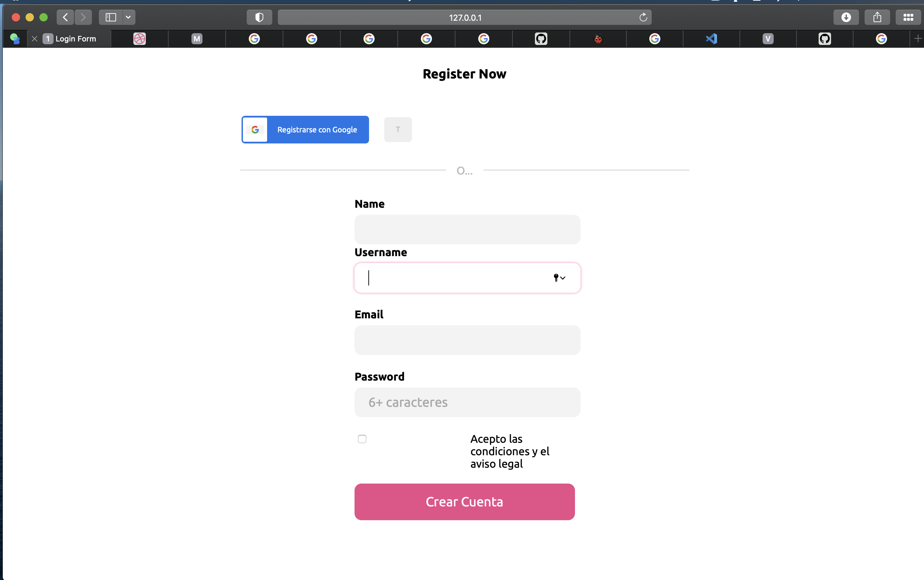Click inside the Email input field

467,340
